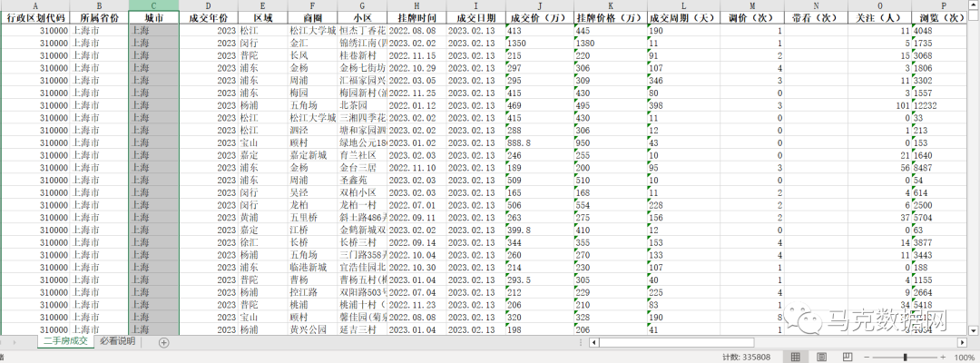This screenshot has height=363, width=980.
Task: Select the 行政区划代码 header cell
Action: [35, 18]
